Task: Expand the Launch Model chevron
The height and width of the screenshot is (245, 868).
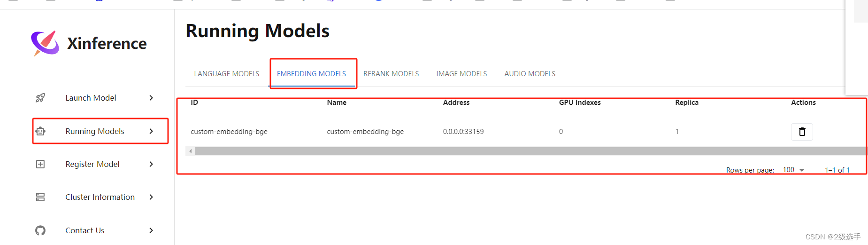Action: [x=151, y=98]
